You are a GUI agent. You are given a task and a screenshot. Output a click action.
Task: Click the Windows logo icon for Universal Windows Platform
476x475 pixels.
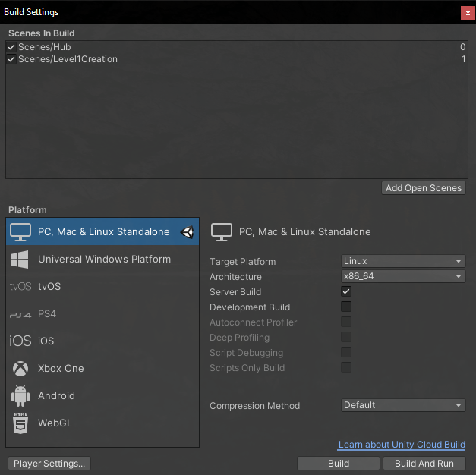20,260
